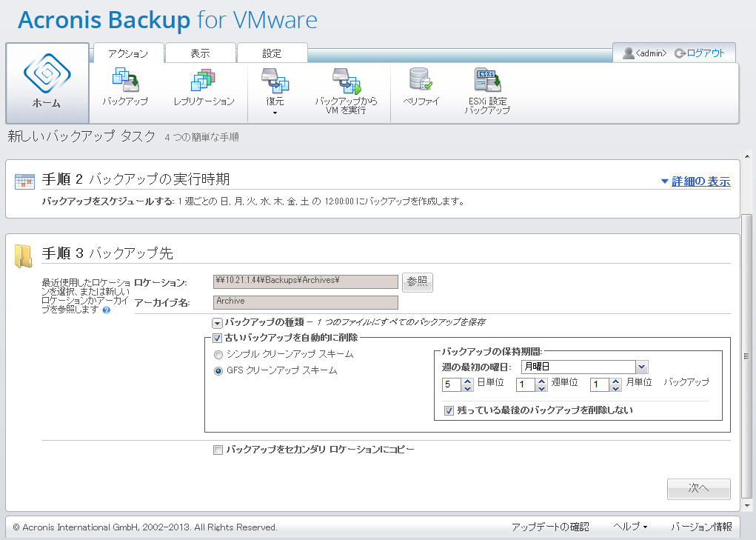The image size is (756, 540).
Task: Select Run VM from Backup icon
Action: point(346,80)
